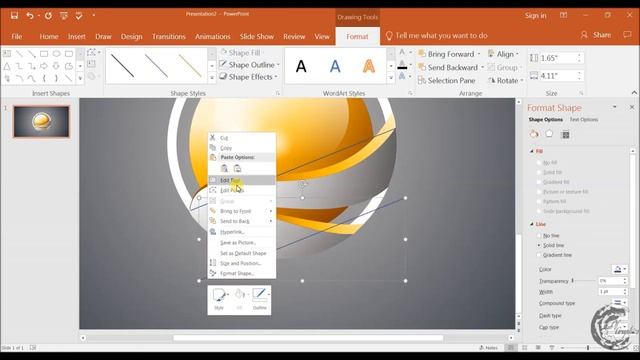Choose the black line shape style

(x=122, y=66)
